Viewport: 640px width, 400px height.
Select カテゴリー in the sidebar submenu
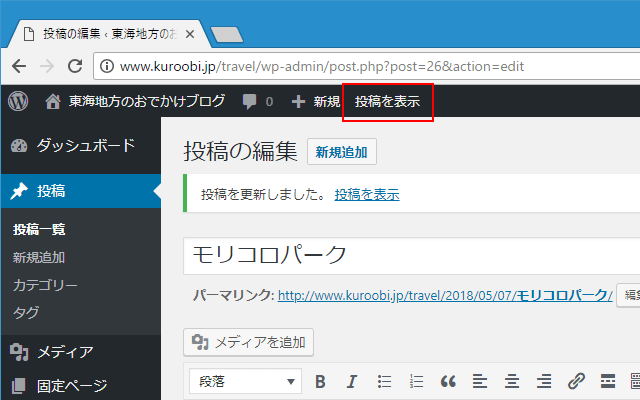tap(45, 285)
